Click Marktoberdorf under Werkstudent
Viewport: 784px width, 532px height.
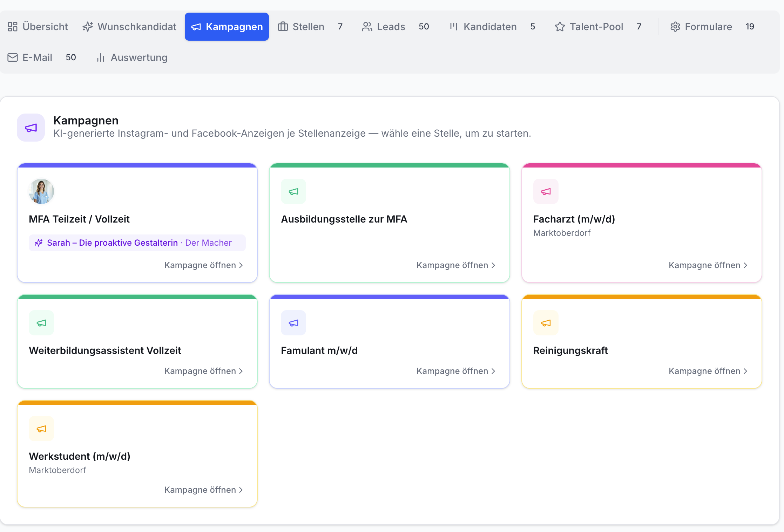[58, 470]
